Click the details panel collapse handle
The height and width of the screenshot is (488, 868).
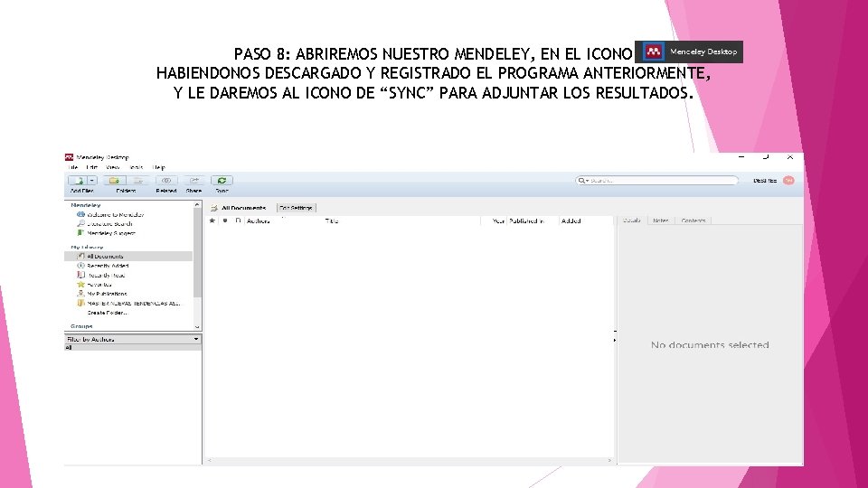(615, 336)
